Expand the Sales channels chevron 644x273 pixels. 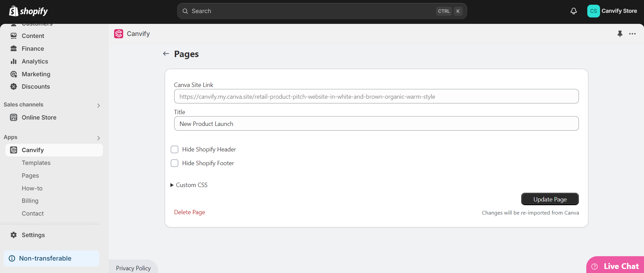(x=98, y=105)
